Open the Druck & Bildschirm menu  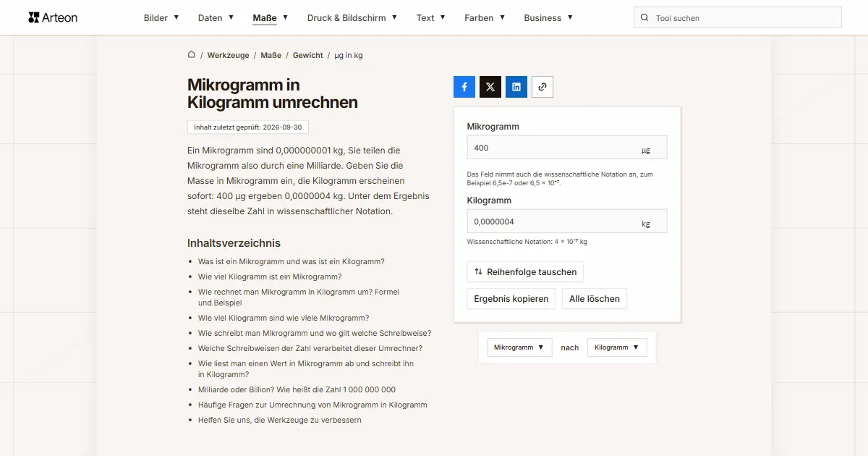(352, 18)
